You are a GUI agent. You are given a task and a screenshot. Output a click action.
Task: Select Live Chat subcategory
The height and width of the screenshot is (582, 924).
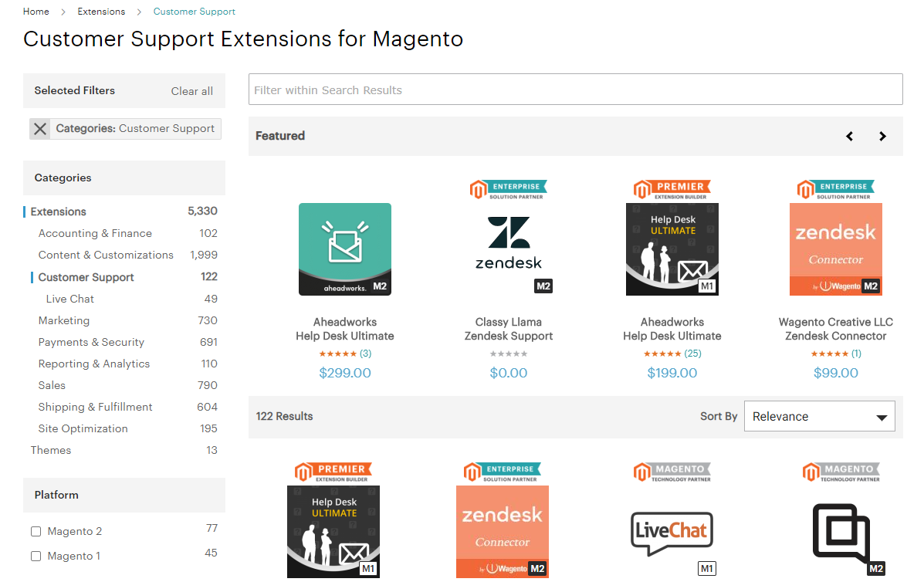(70, 299)
